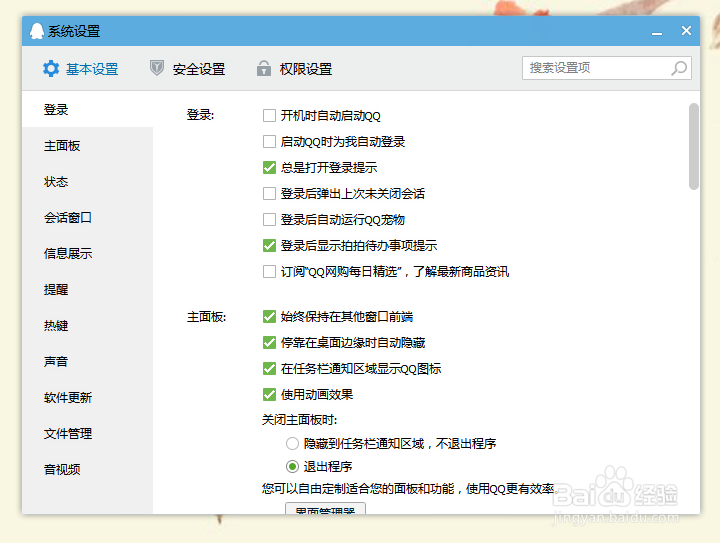Open 软件更新 in the sidebar
720x543 pixels.
(x=87, y=397)
